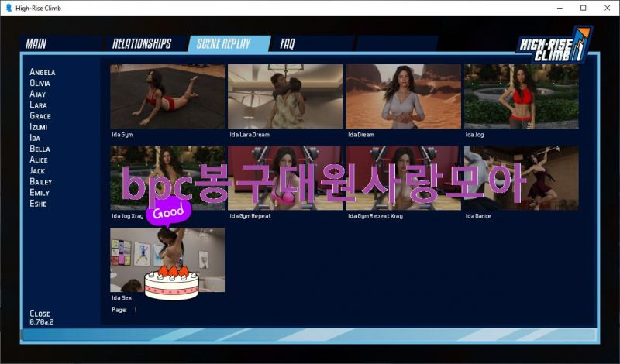The width and height of the screenshot is (620, 364).
Task: Choose Alice from the character list
Action: [39, 160]
